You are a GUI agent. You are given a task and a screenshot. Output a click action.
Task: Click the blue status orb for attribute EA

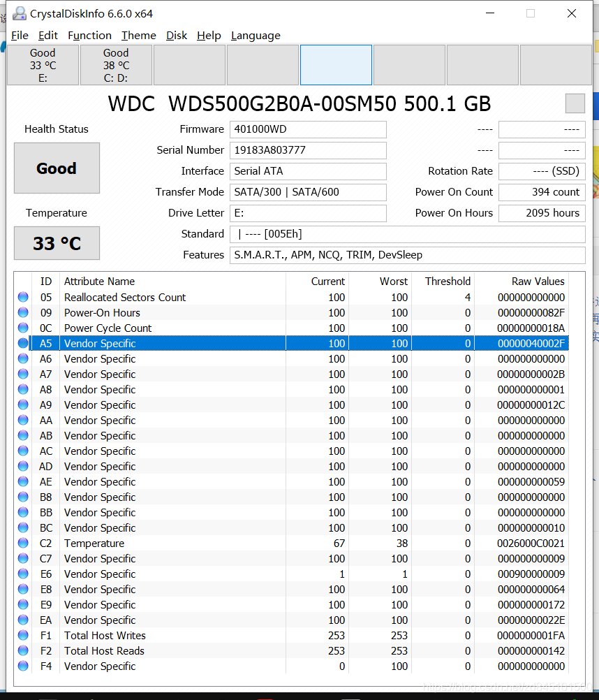[23, 620]
